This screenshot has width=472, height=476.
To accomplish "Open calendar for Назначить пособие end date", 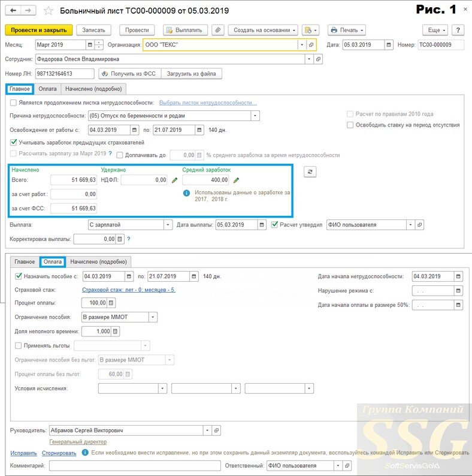I will point(194,276).
